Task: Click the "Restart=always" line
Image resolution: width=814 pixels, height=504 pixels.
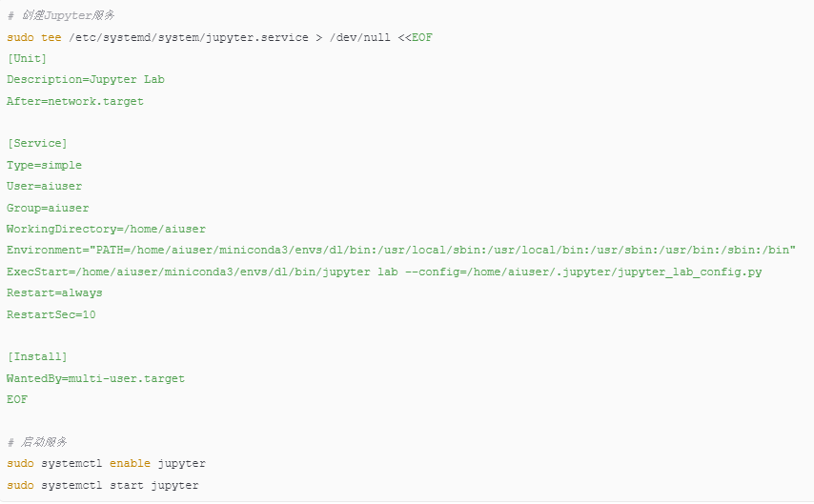Action: click(54, 292)
